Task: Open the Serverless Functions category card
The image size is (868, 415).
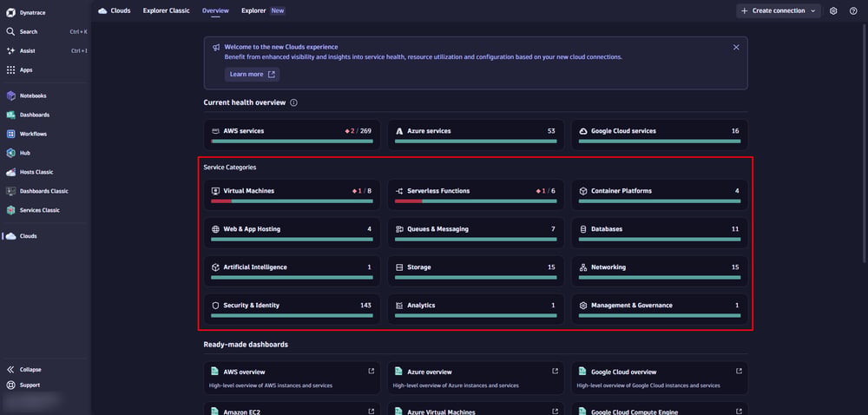Action: click(476, 194)
